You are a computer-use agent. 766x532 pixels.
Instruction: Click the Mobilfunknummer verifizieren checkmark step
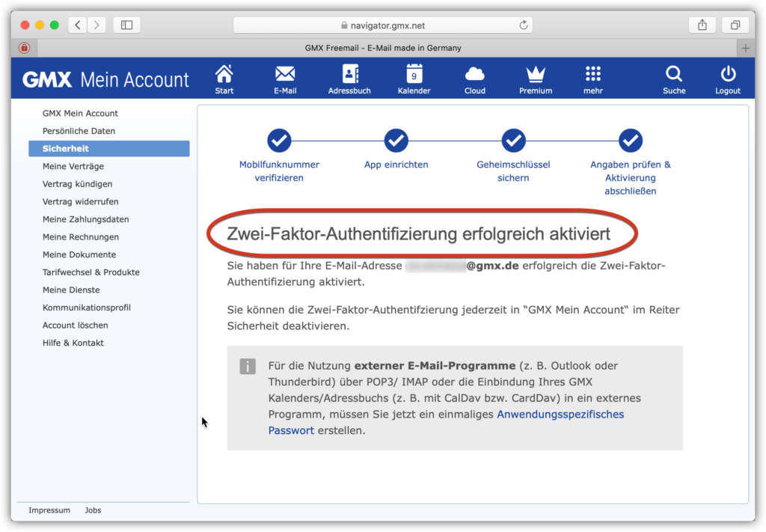279,141
